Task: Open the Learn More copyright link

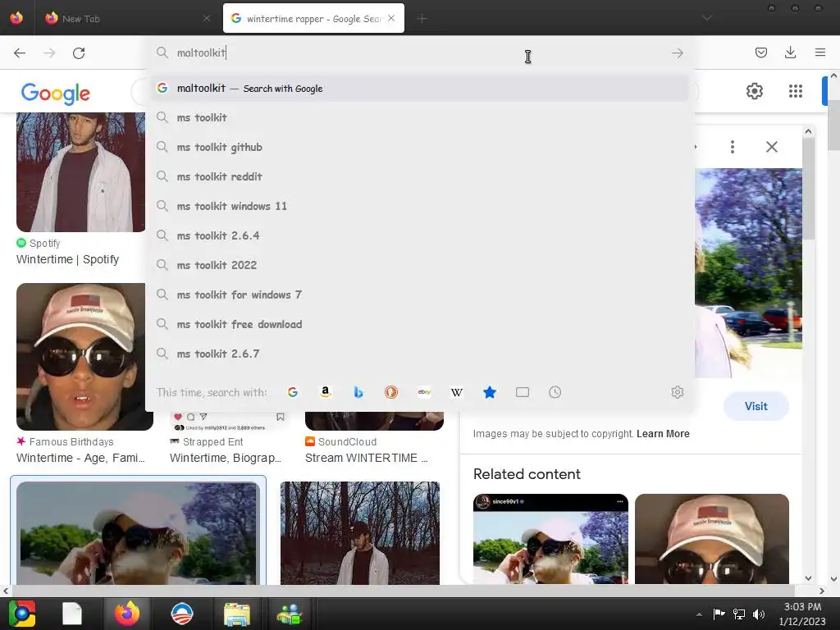Action: coord(663,434)
